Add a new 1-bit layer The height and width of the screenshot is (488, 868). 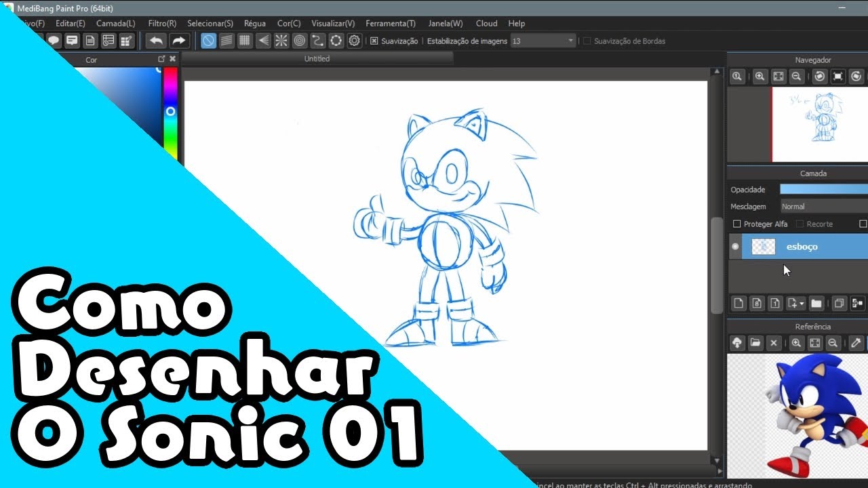pos(776,303)
